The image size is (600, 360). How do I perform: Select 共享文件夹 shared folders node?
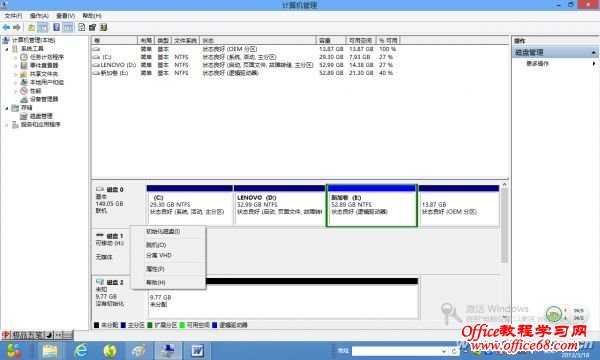pos(44,74)
